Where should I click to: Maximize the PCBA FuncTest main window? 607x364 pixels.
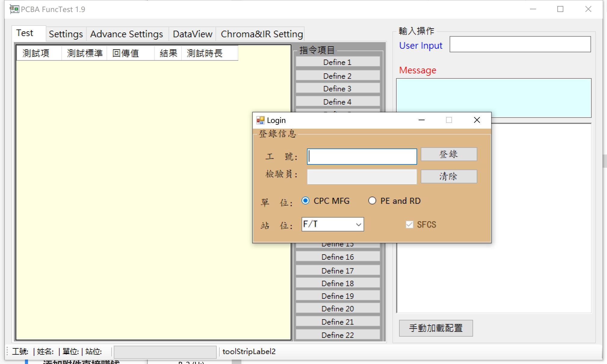coord(560,9)
